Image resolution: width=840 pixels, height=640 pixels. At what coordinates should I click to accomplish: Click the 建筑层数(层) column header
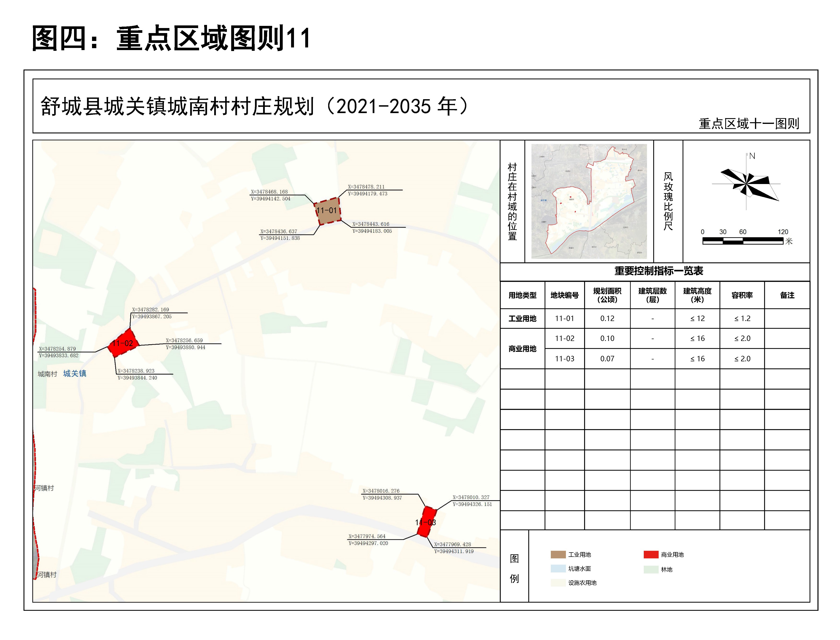[653, 295]
